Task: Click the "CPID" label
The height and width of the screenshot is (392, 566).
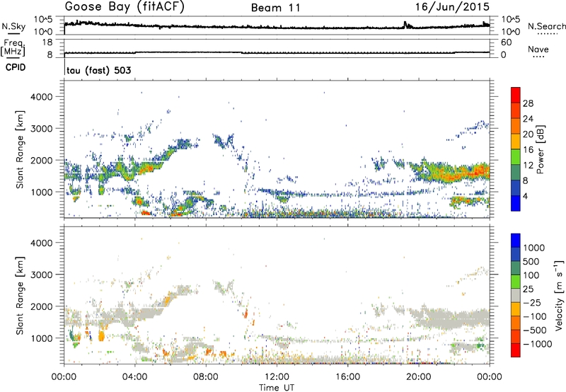Action: [16, 67]
